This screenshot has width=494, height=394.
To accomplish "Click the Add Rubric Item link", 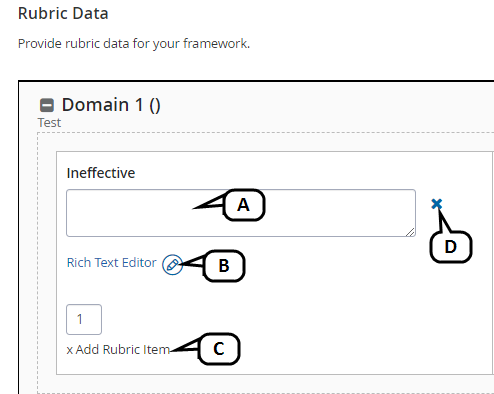I will click(x=123, y=350).
